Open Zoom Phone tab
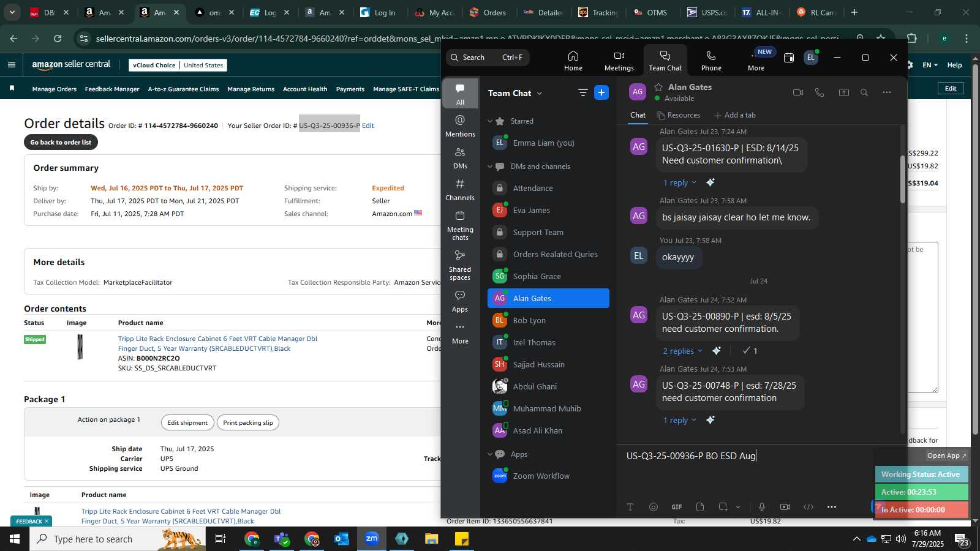 coord(711,61)
